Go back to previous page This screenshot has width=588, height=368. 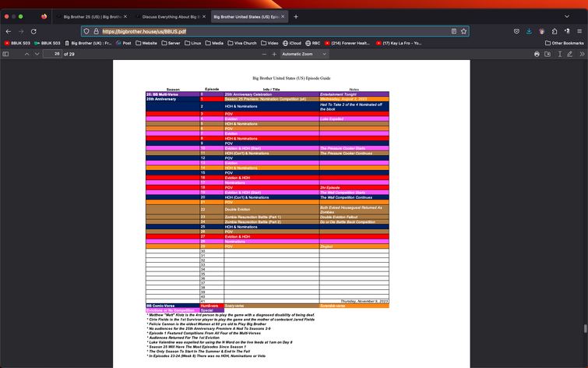[9, 31]
